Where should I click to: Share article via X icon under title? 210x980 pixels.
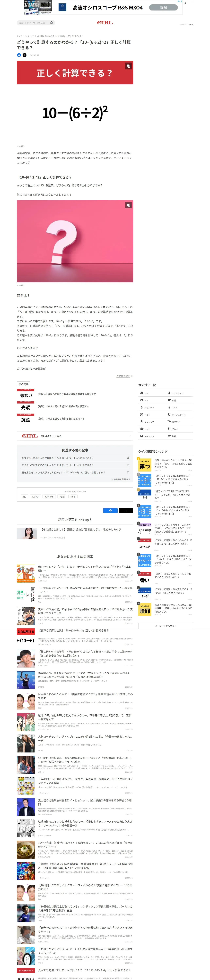pyautogui.click(x=24, y=55)
